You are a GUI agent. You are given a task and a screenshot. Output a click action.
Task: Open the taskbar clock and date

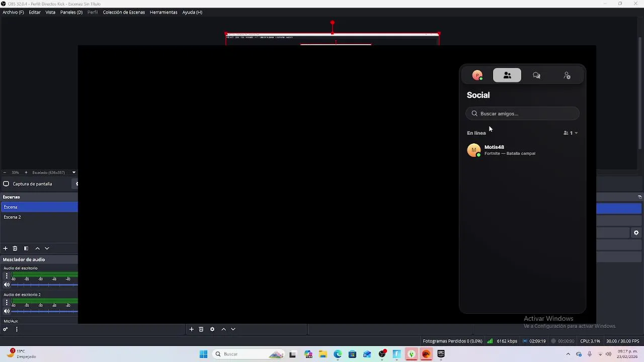pos(628,354)
